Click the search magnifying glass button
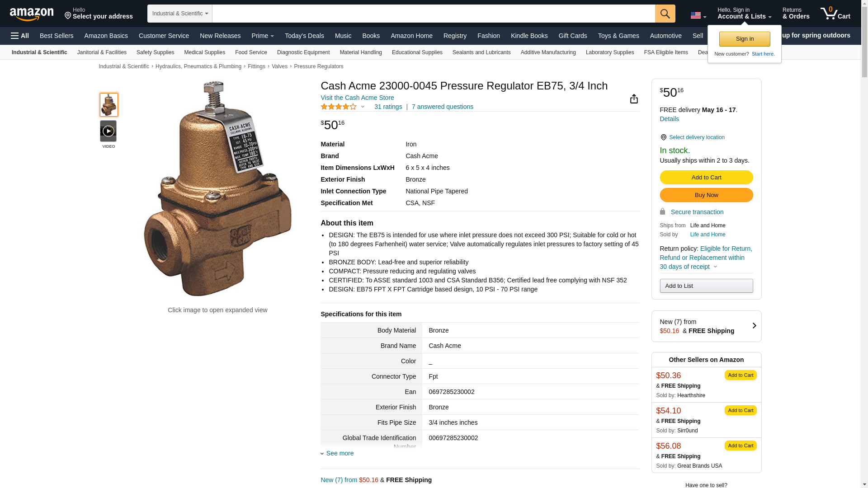Image resolution: width=868 pixels, height=488 pixels. pyautogui.click(x=665, y=14)
